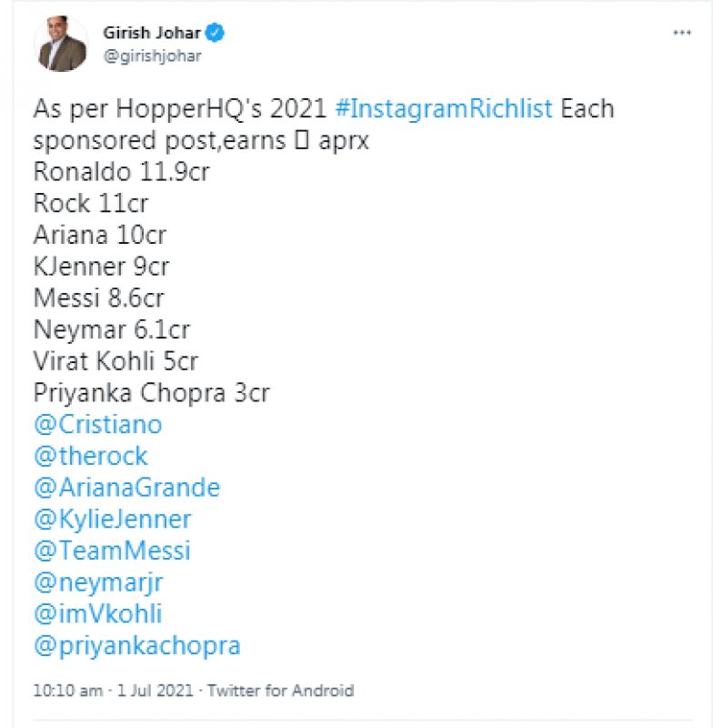Image resolution: width=713 pixels, height=728 pixels.
Task: Click the Twitter for Android source label
Action: (x=280, y=691)
